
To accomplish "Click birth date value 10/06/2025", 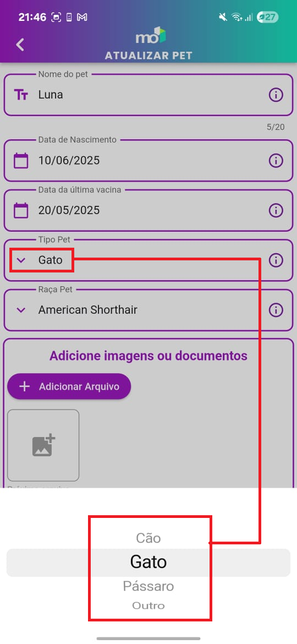I will coord(69,160).
